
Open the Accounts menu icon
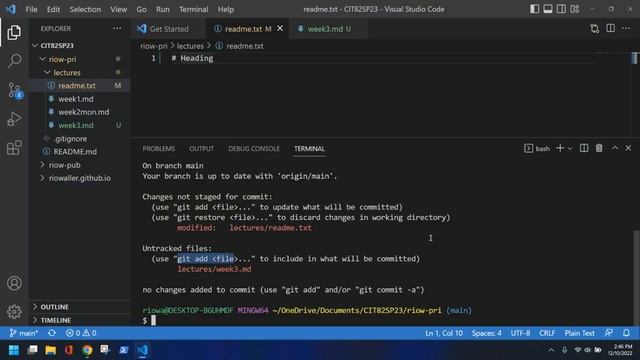pos(14,283)
